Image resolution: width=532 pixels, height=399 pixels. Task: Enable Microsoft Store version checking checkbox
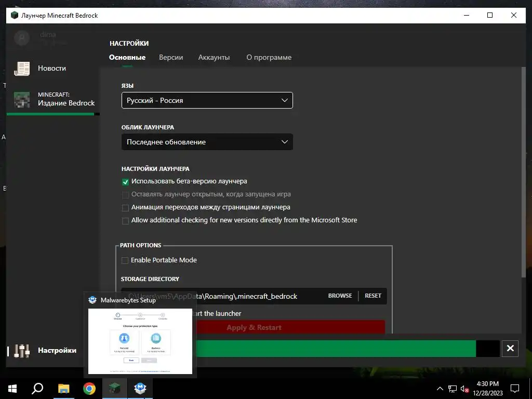[x=125, y=220]
